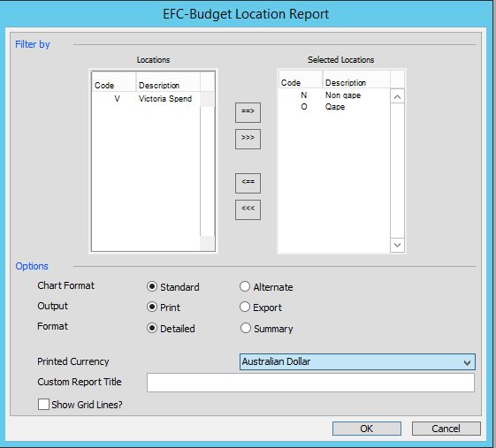496x448 pixels.
Task: Select the Victoria Spend location row
Action: pyautogui.click(x=146, y=99)
